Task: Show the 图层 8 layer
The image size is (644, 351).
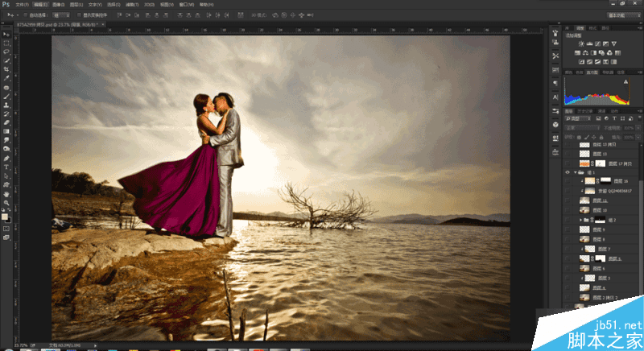Action: click(x=568, y=239)
